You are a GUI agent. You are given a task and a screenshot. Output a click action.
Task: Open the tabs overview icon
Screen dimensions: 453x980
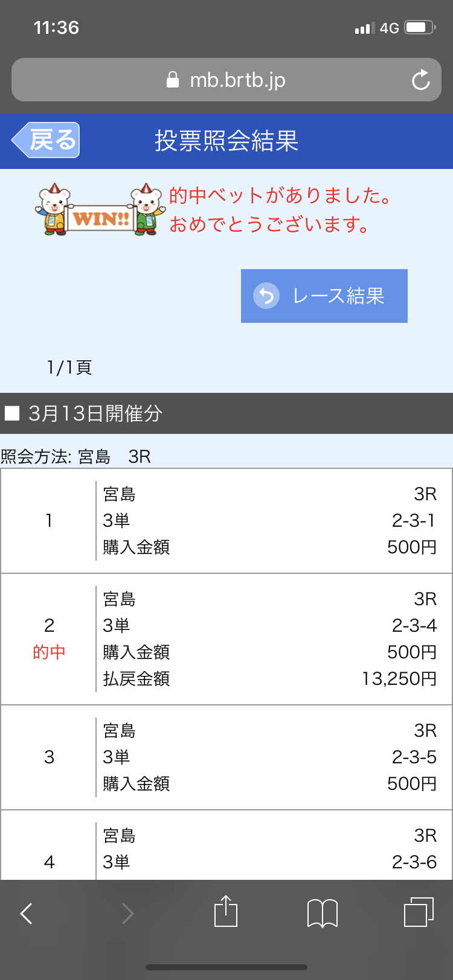coord(419,912)
